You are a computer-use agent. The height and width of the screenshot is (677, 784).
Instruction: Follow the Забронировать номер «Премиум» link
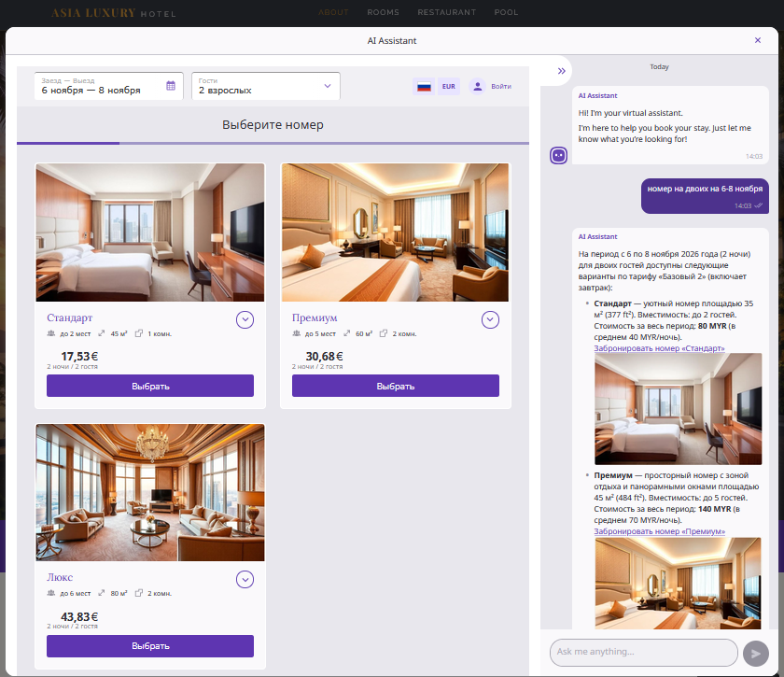[x=660, y=531]
